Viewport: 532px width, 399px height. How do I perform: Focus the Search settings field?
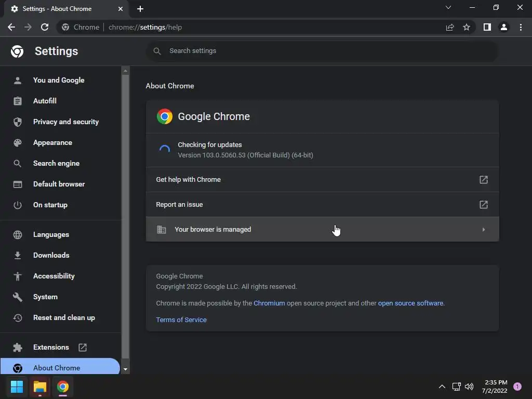322,51
